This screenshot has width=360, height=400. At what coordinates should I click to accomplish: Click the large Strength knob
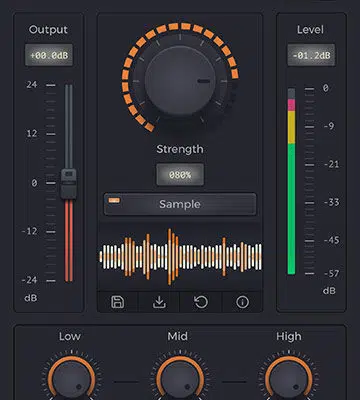point(180,80)
